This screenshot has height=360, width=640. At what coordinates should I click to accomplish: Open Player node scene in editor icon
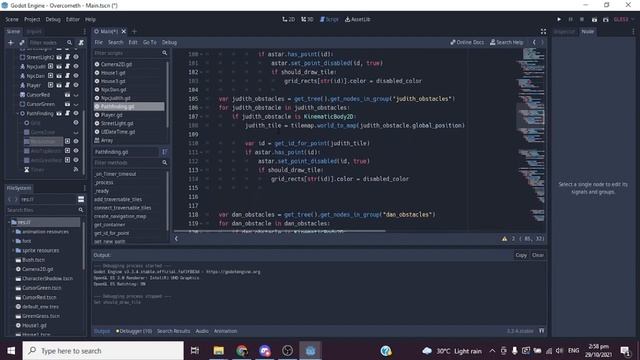[59, 85]
